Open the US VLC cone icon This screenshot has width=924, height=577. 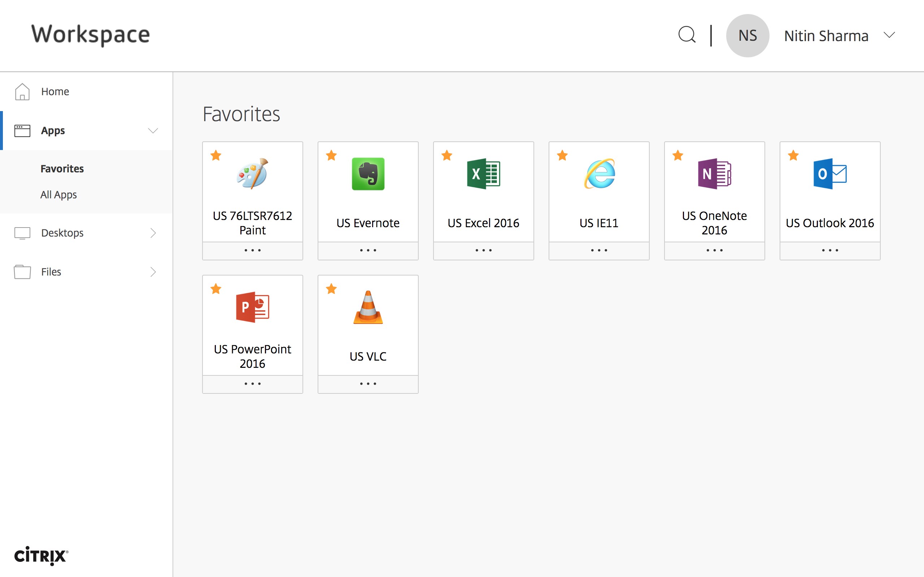click(x=368, y=307)
